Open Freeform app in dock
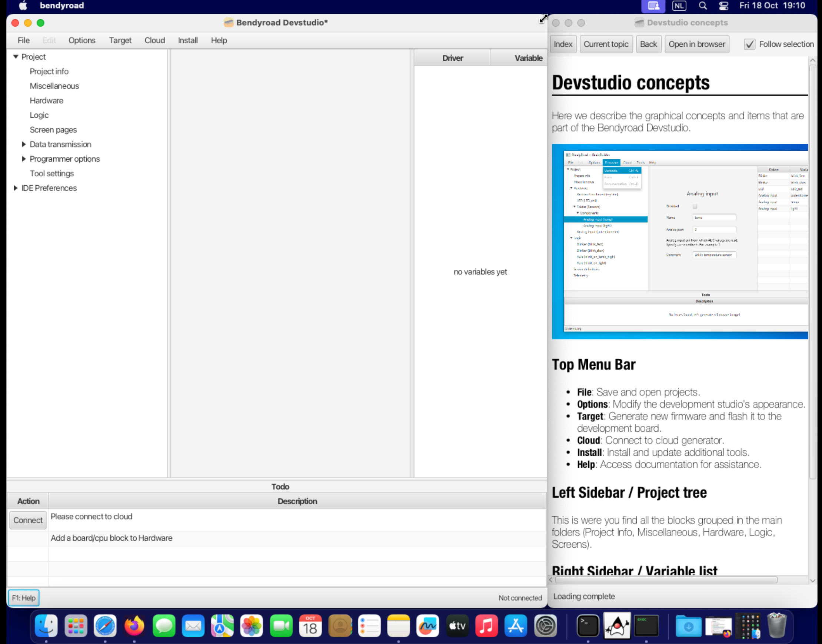 [x=428, y=626]
